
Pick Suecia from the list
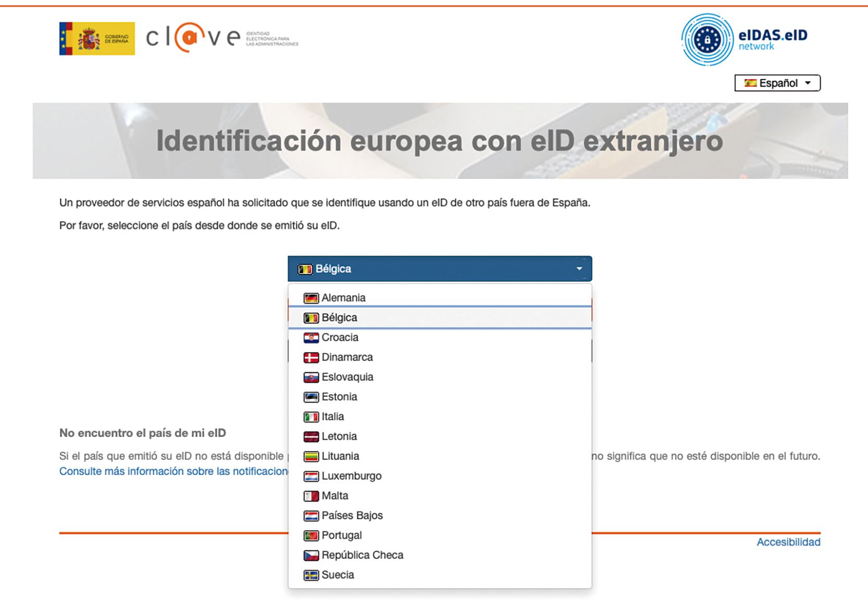click(x=440, y=575)
